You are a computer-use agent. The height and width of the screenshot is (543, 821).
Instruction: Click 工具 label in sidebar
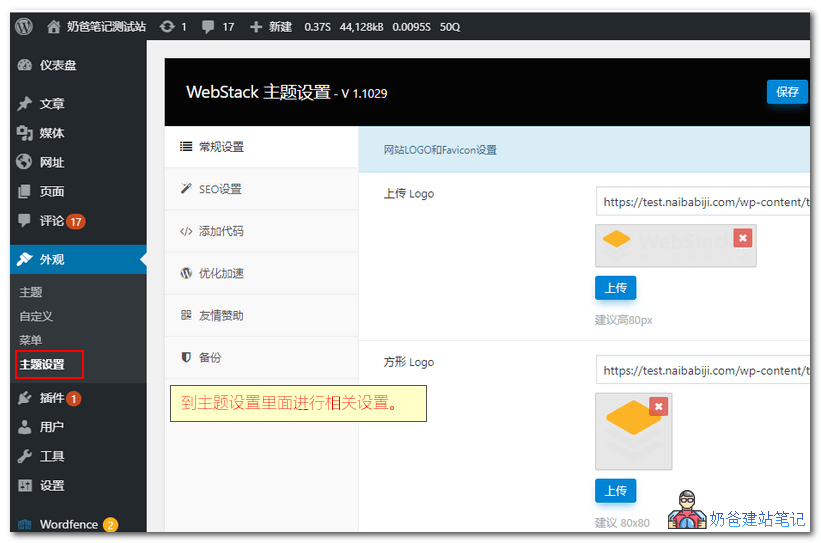pyautogui.click(x=52, y=456)
